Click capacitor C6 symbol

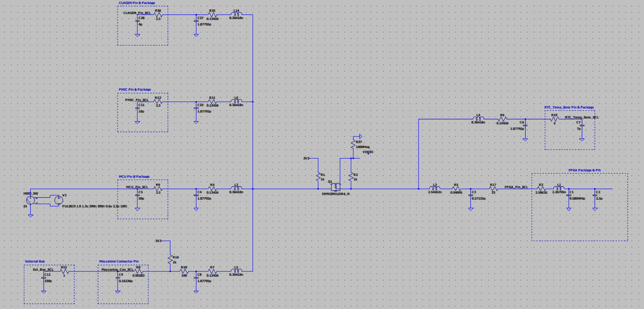[525, 125]
